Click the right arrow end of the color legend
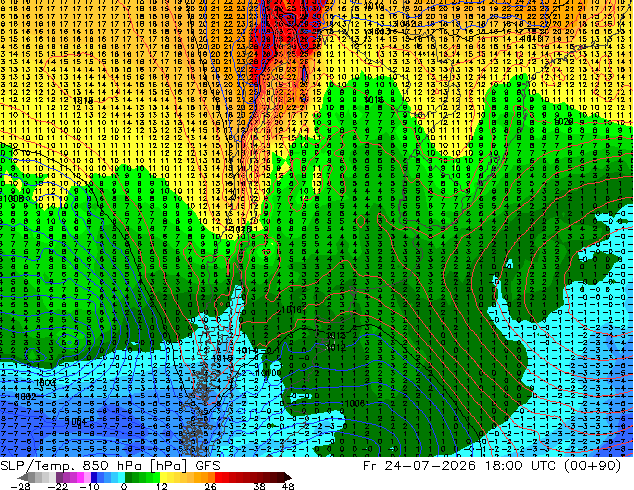Viewport: 634px width, 490px height. [288, 477]
